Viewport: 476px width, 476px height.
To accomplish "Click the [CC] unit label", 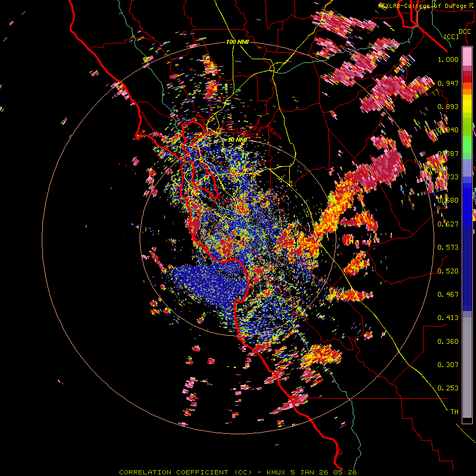I will point(452,36).
